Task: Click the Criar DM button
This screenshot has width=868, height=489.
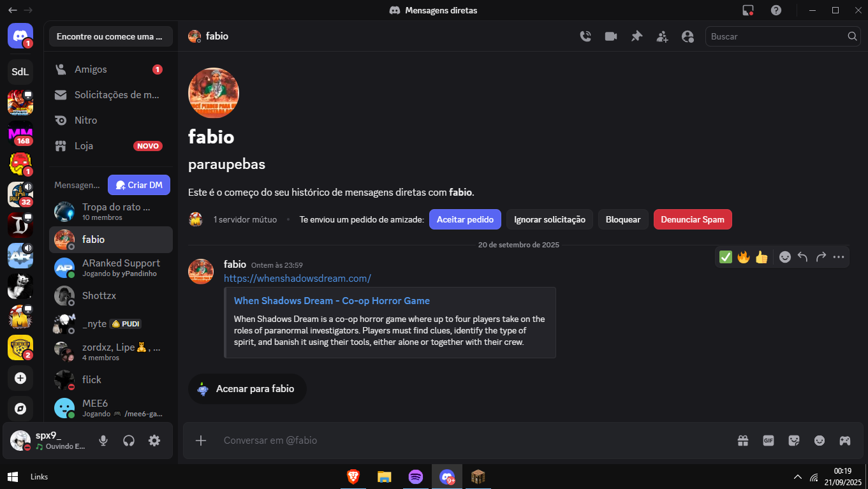Action: [x=139, y=185]
